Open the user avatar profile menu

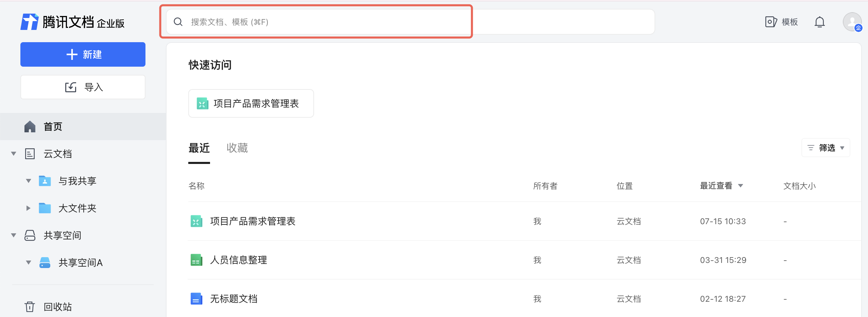852,22
